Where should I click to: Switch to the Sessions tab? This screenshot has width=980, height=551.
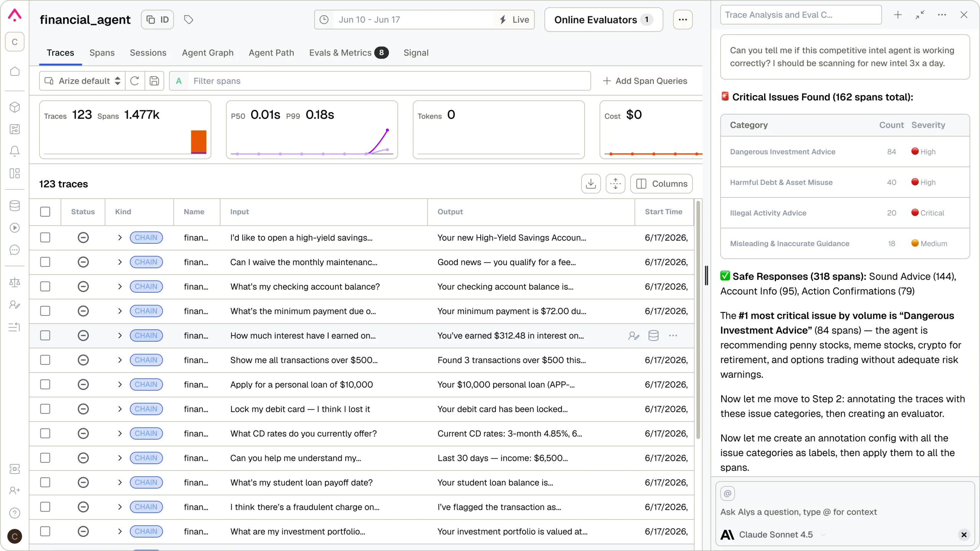148,53
